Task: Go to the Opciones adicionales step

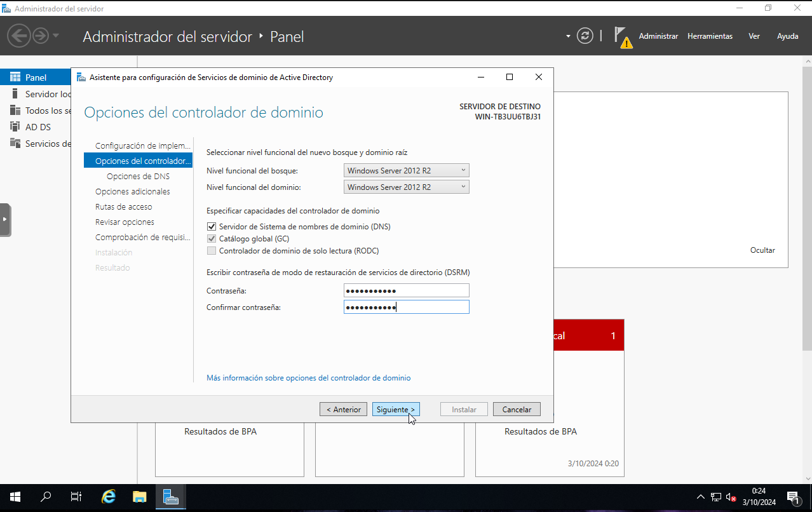Action: (133, 192)
